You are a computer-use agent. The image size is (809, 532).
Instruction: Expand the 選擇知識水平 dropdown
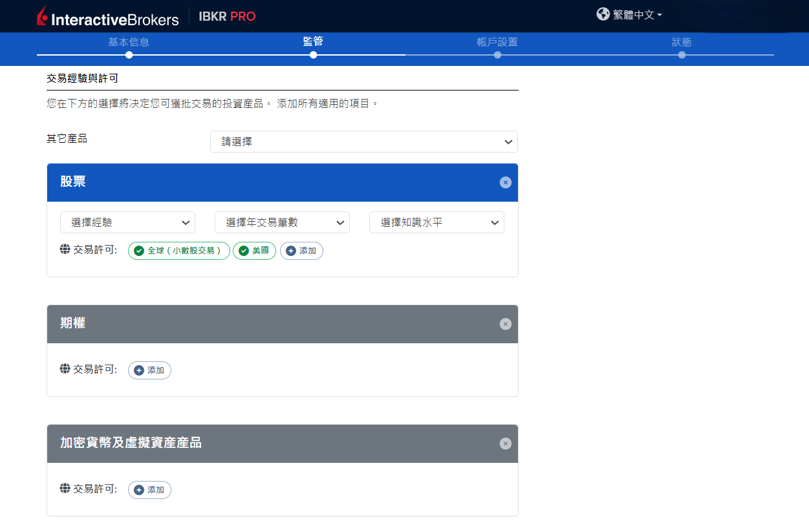click(x=437, y=222)
